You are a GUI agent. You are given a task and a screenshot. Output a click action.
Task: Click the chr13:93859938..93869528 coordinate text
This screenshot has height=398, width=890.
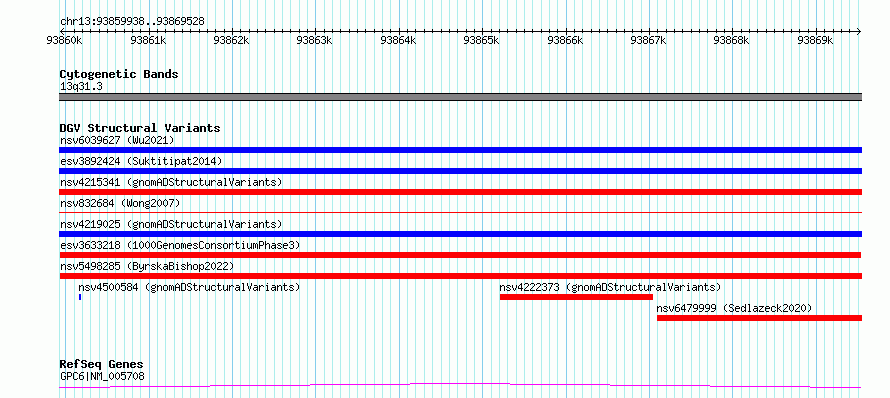pyautogui.click(x=132, y=22)
